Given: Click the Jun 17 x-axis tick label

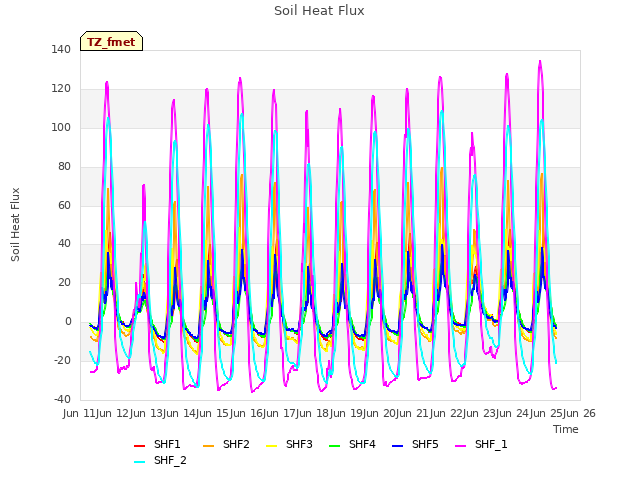Looking at the screenshot, I should click(x=280, y=413).
